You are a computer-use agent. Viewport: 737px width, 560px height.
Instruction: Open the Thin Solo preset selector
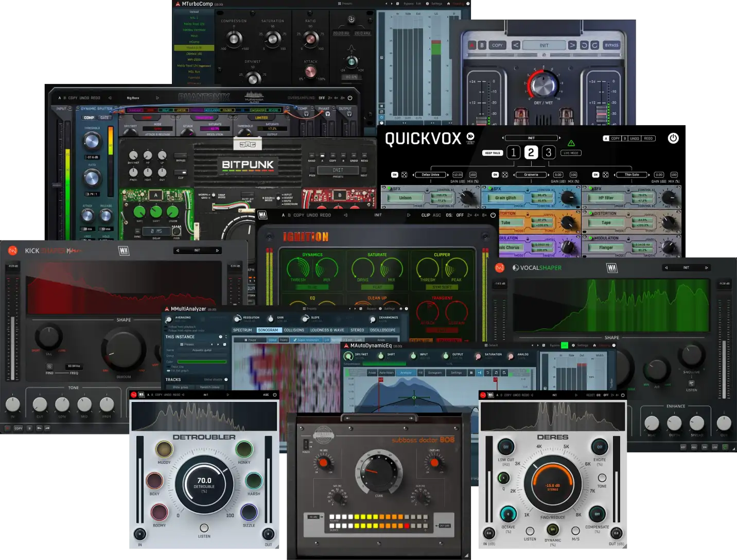click(x=632, y=174)
